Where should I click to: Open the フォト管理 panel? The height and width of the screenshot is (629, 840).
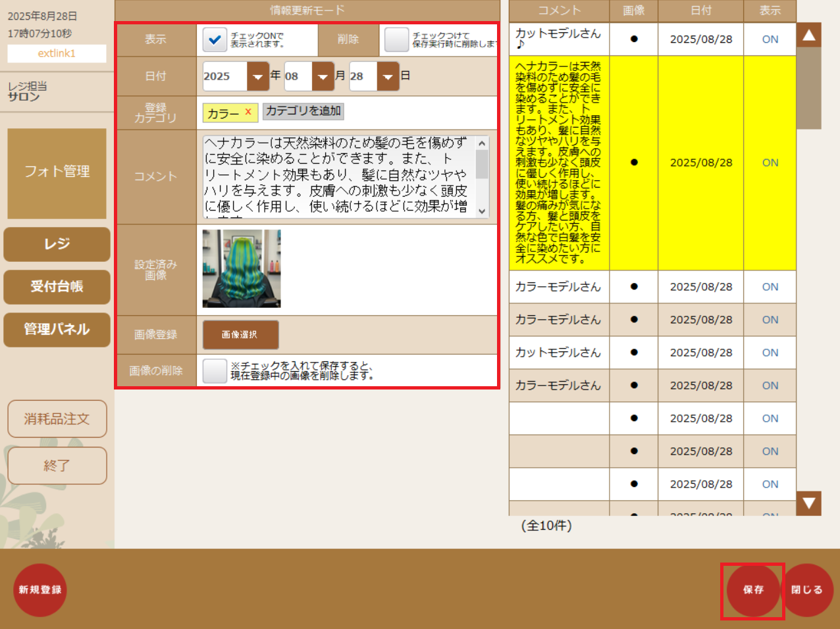click(x=56, y=173)
